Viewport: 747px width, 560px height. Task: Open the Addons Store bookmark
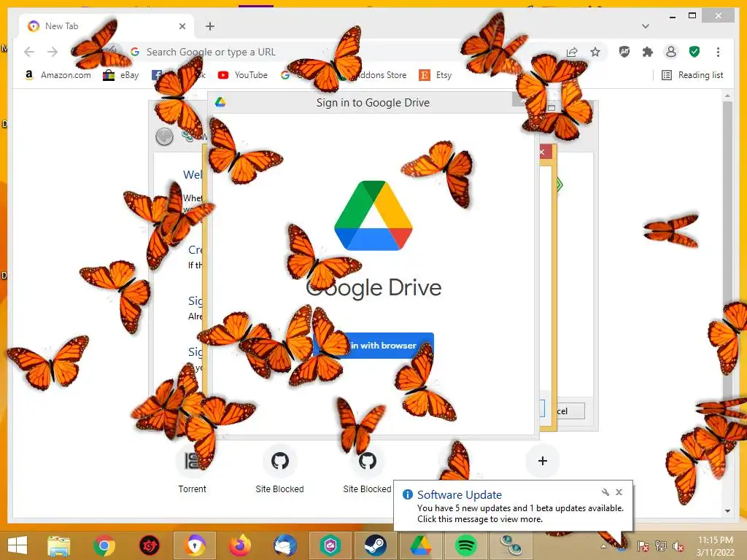click(371, 75)
